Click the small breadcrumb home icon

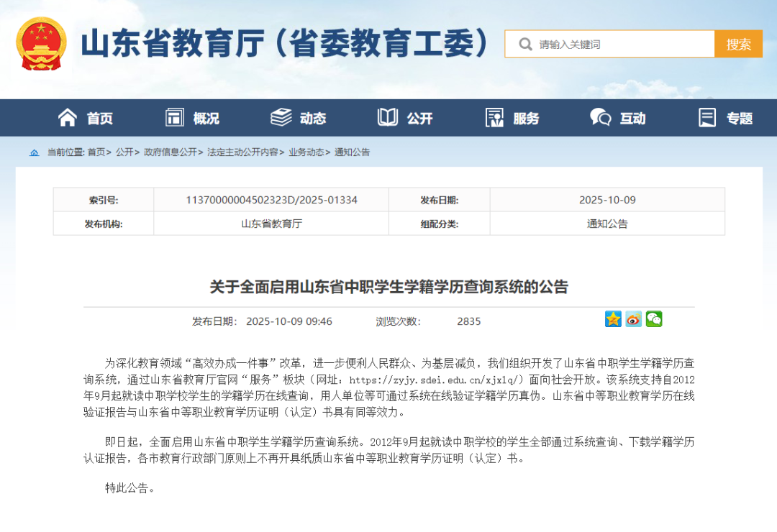tap(35, 152)
